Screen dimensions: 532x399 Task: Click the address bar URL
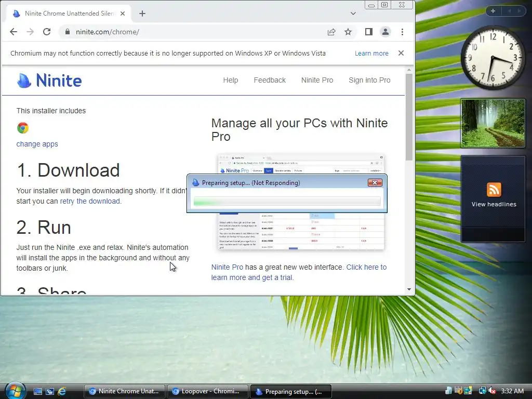tap(108, 32)
